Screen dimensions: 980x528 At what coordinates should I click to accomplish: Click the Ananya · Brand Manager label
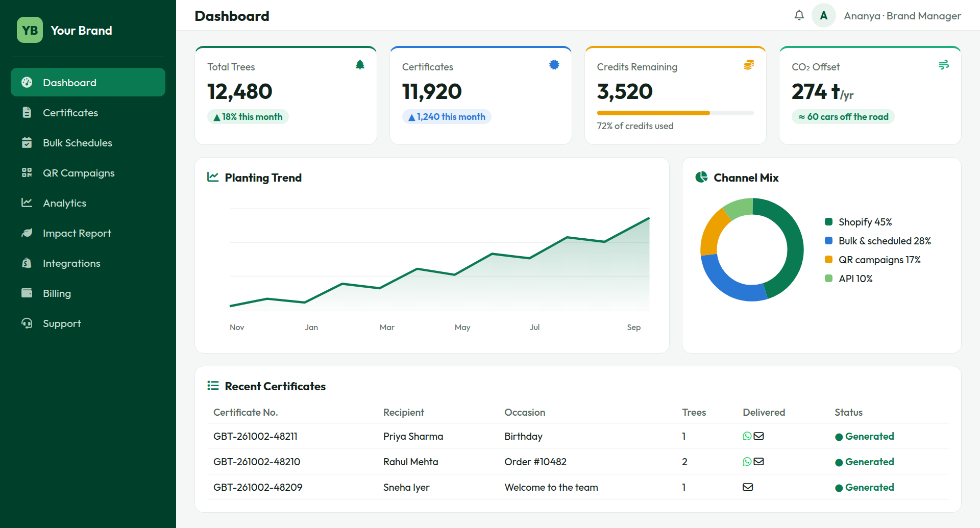[x=902, y=16]
